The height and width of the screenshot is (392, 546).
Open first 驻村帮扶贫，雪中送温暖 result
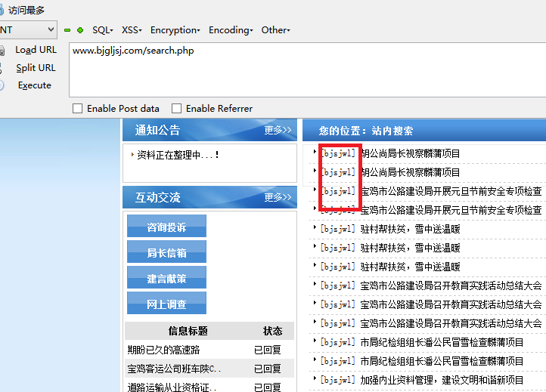click(410, 229)
